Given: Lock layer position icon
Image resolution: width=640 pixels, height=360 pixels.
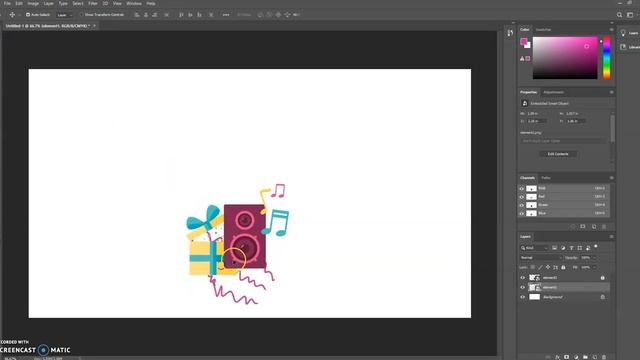Looking at the screenshot, I should coord(548,267).
